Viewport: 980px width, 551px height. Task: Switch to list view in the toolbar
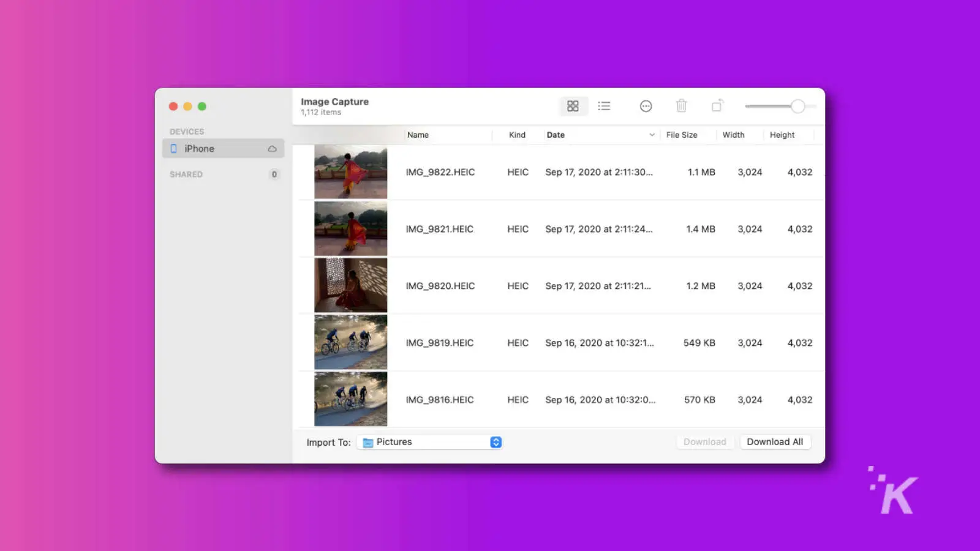pos(604,106)
